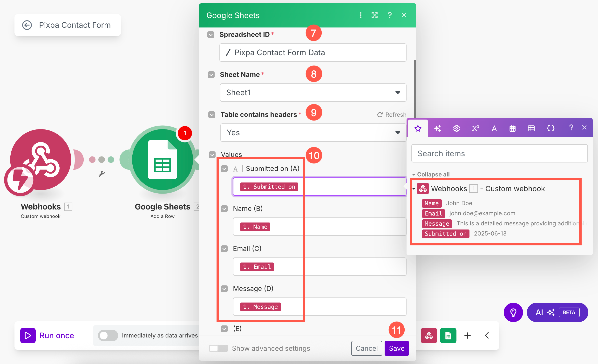This screenshot has width=598, height=364.
Task: Close the mapping panel
Action: tap(584, 127)
